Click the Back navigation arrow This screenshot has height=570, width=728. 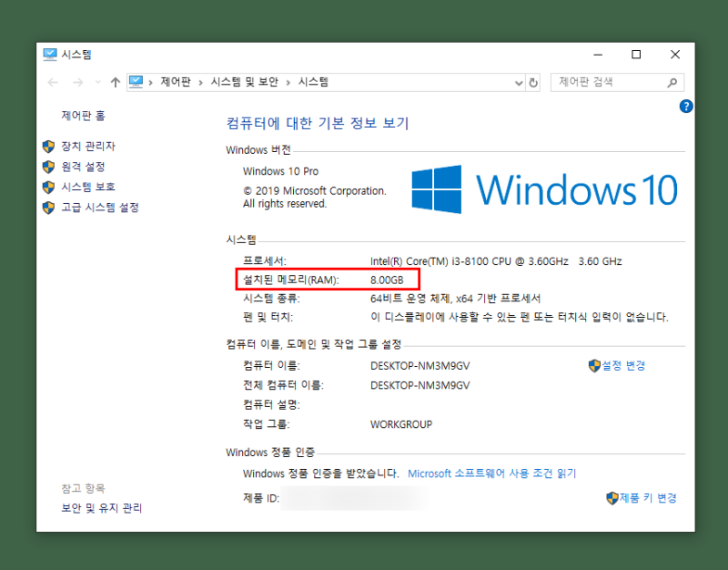pos(53,83)
